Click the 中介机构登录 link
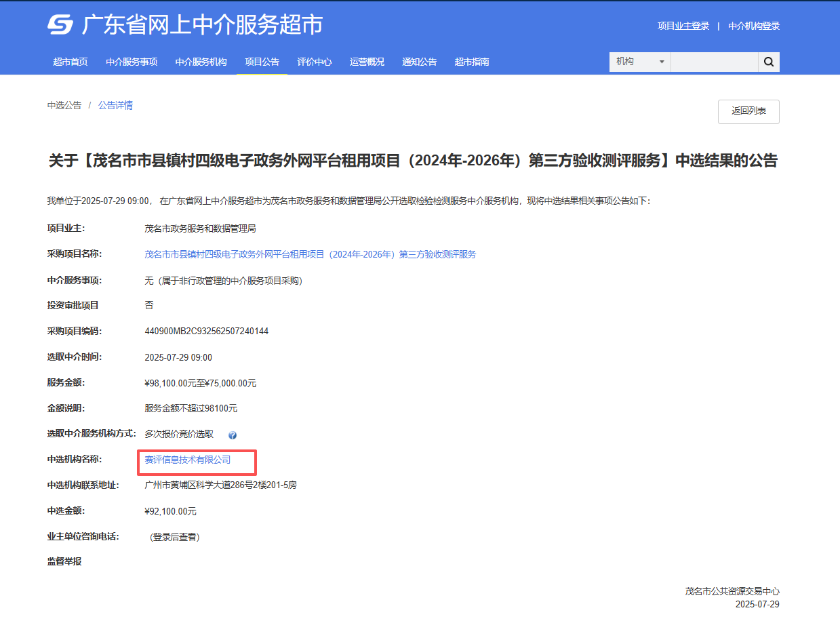The height and width of the screenshot is (623, 840). pyautogui.click(x=754, y=26)
